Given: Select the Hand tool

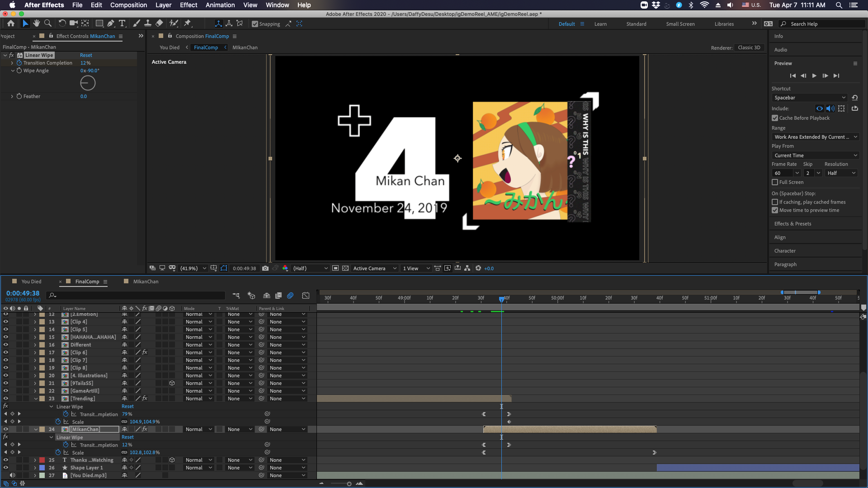Looking at the screenshot, I should point(36,23).
